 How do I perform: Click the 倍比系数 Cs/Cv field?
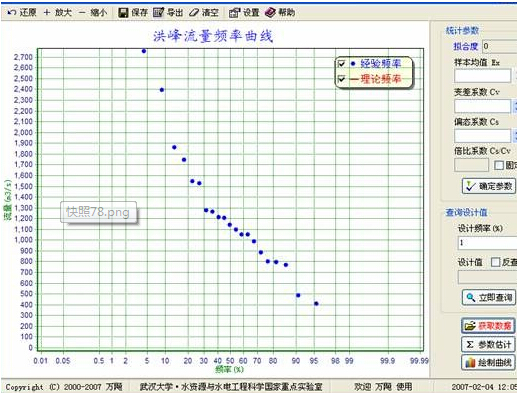point(471,165)
